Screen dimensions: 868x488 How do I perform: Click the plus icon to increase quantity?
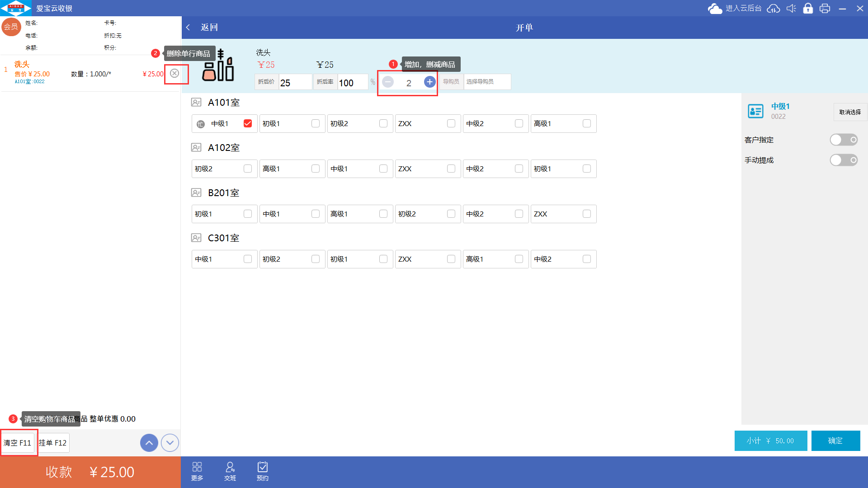tap(429, 82)
